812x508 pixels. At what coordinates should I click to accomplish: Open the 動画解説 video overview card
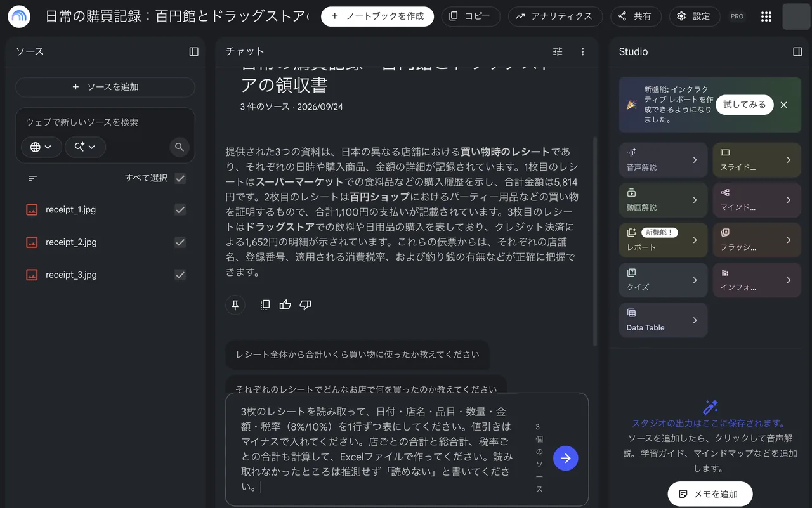coord(663,200)
